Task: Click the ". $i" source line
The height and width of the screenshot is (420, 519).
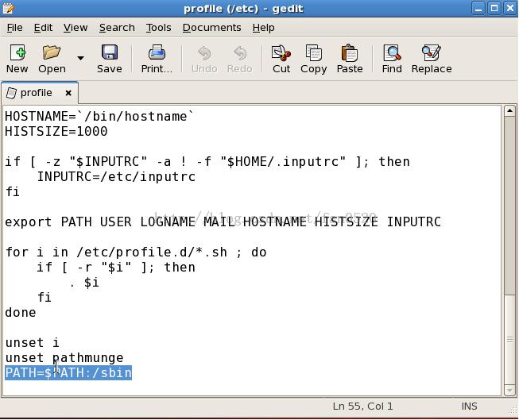Action: click(x=84, y=283)
